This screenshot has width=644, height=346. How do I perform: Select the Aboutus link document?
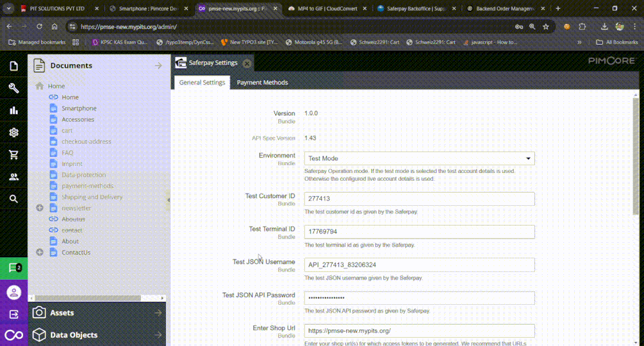(73, 219)
